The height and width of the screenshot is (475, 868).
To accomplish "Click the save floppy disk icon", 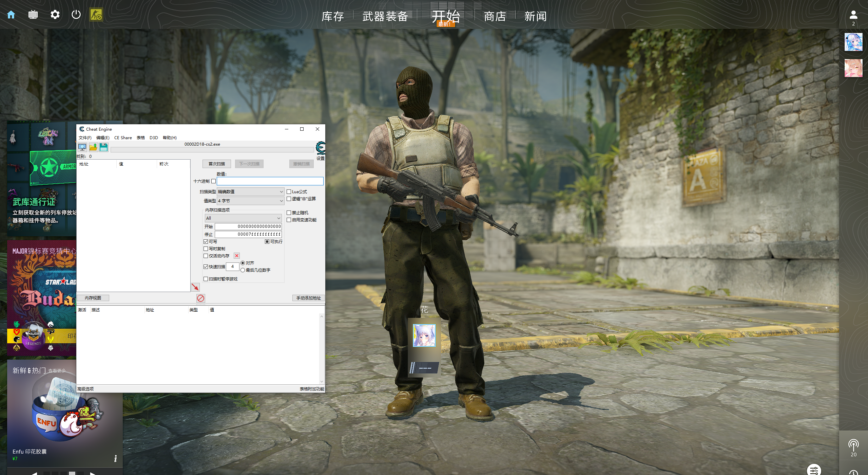I will coord(104,147).
